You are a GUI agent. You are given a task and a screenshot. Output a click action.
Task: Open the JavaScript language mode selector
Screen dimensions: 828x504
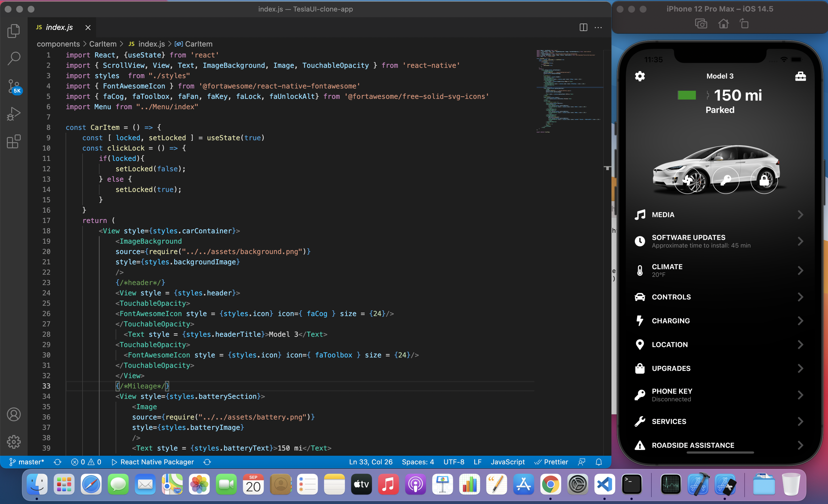pyautogui.click(x=507, y=462)
